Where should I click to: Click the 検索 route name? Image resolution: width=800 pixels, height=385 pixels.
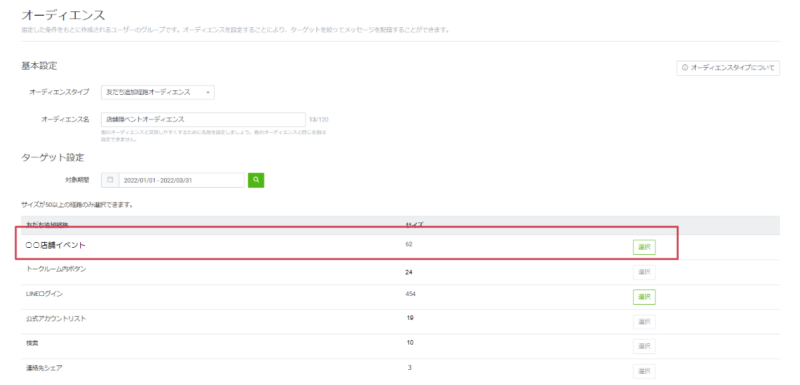[x=33, y=343]
